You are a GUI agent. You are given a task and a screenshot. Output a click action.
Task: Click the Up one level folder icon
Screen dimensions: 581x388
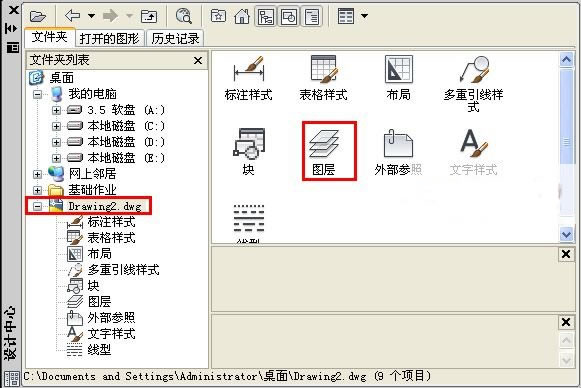[149, 16]
